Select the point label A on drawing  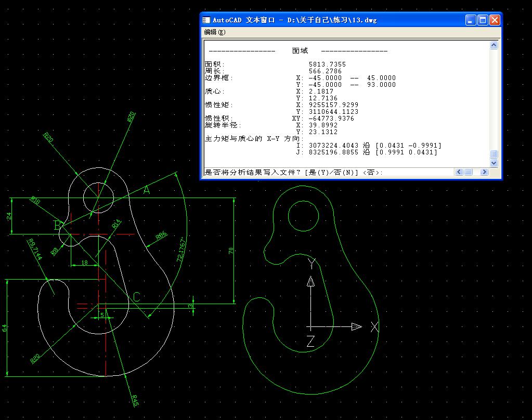[x=146, y=190]
